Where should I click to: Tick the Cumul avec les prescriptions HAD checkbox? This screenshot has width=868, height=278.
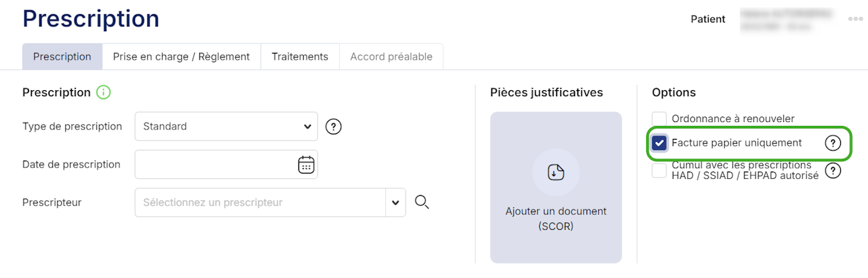(x=659, y=170)
